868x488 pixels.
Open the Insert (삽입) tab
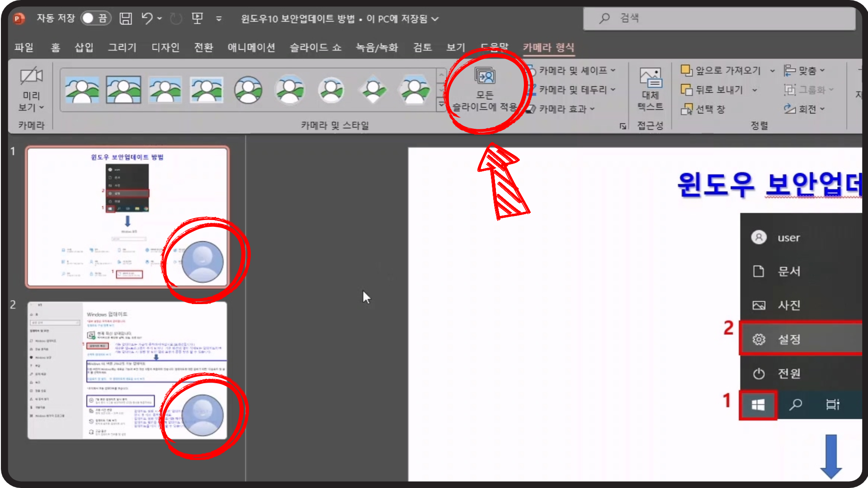84,47
